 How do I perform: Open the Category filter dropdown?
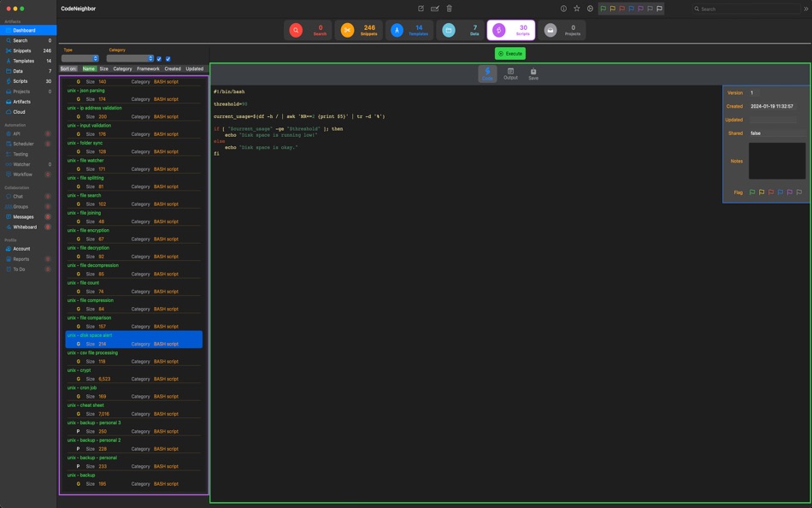[129, 59]
